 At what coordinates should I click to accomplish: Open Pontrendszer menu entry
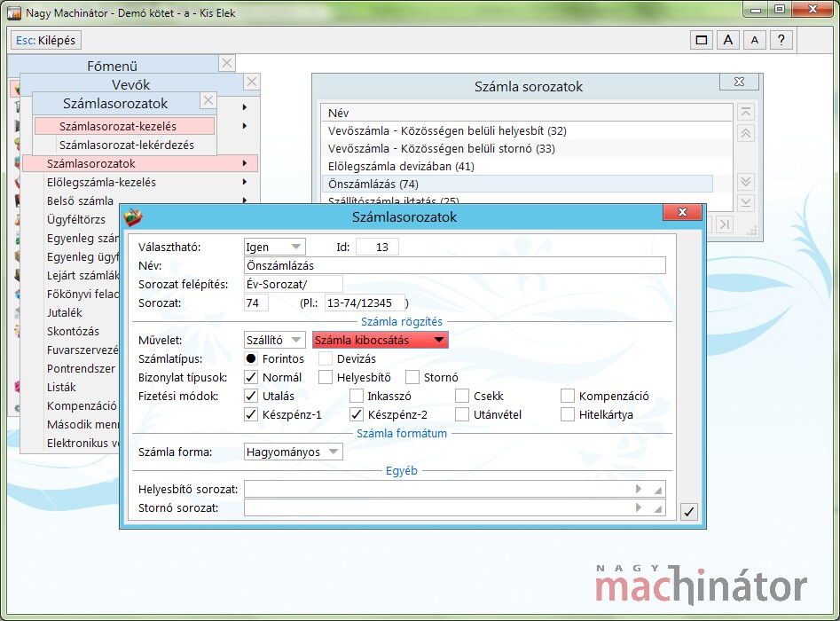[81, 369]
